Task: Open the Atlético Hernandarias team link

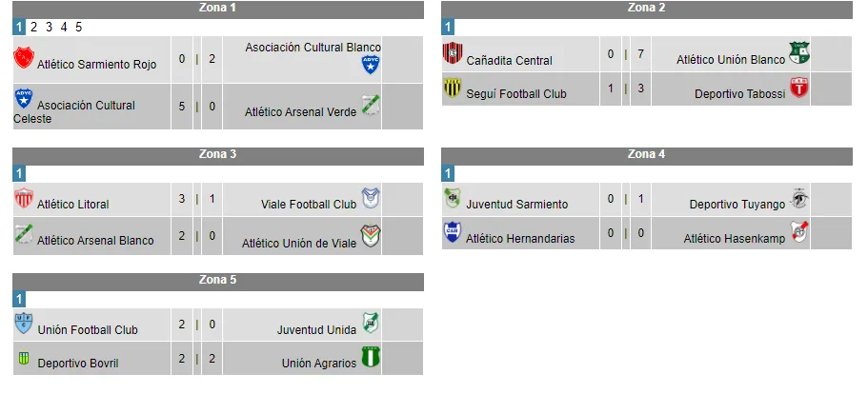Action: click(520, 239)
